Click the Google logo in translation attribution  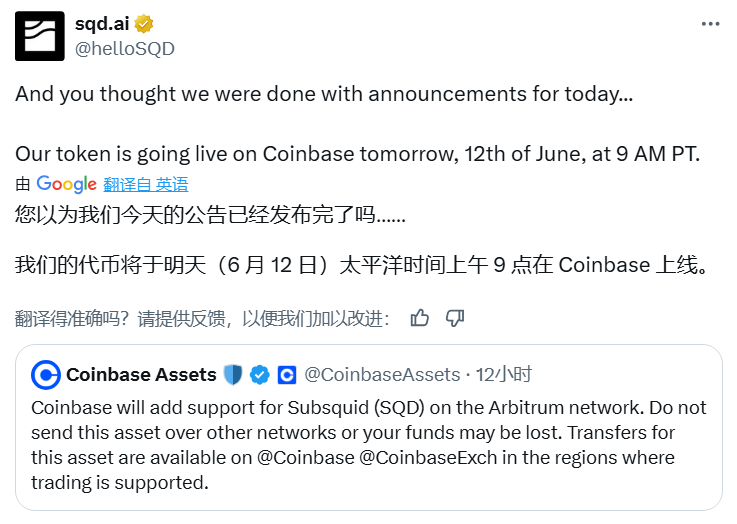(x=66, y=184)
